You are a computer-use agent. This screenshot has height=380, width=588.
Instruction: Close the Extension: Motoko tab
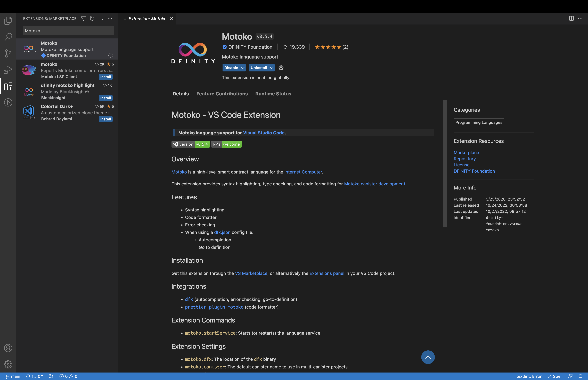(x=171, y=19)
